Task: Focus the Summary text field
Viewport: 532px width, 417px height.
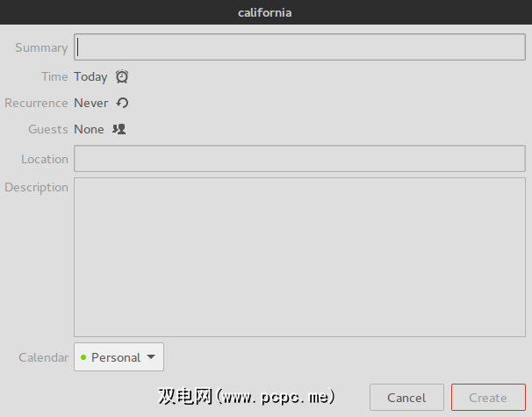Action: coord(299,47)
